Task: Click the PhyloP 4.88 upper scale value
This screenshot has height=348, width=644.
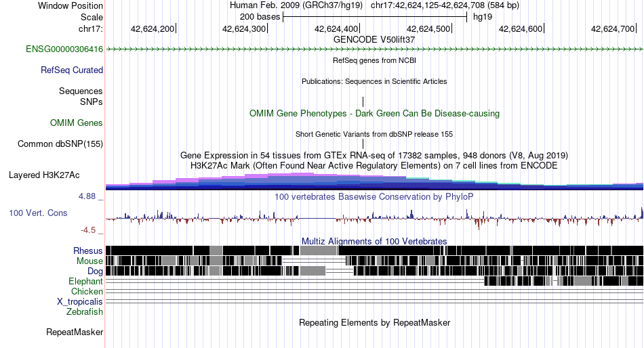Action: tap(87, 196)
